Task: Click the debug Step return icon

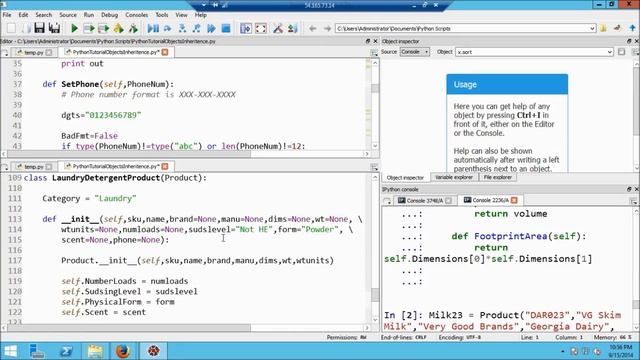Action: 196,28
